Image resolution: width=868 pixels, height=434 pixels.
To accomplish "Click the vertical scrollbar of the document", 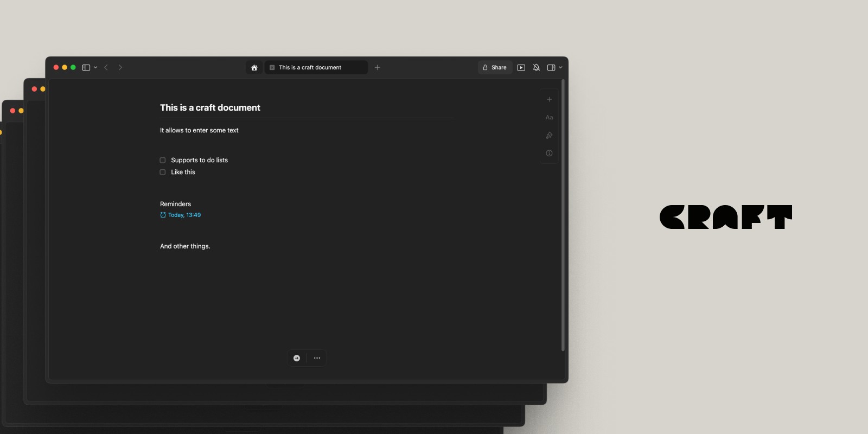I will [x=563, y=215].
